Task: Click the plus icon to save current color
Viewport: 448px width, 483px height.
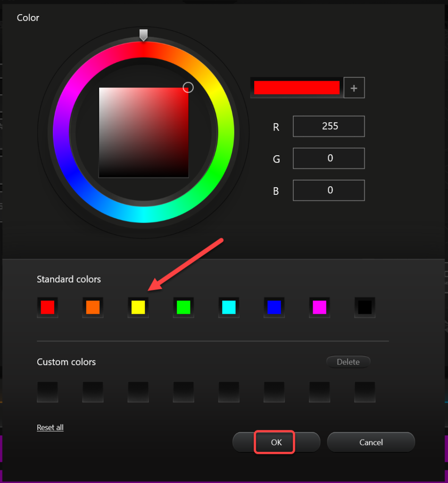Action: 354,87
